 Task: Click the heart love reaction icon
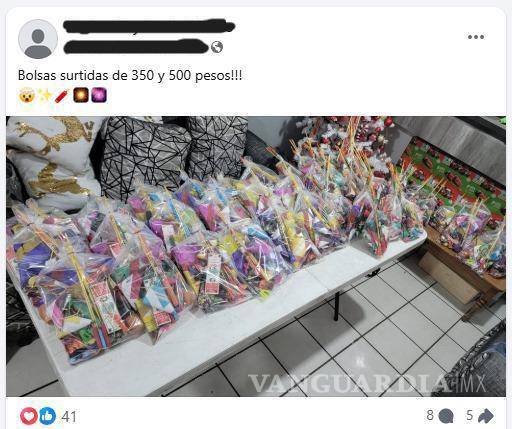point(29,416)
